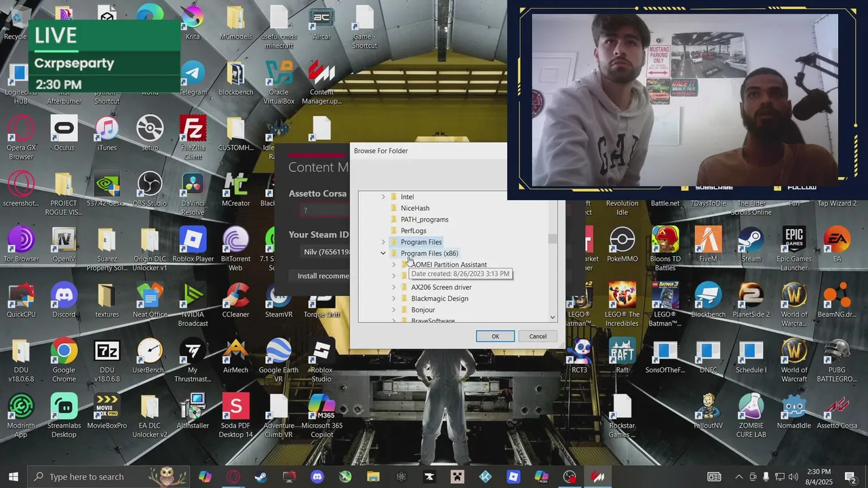Launch Streamlabs Desktop icon
Viewport: 868px width, 488px height.
pos(64,415)
